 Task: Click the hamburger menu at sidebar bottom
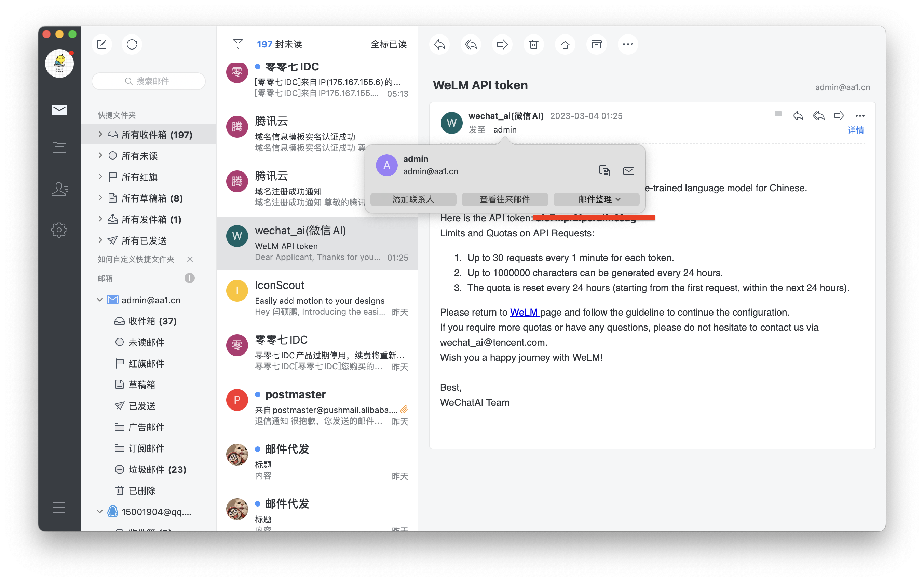click(x=59, y=507)
